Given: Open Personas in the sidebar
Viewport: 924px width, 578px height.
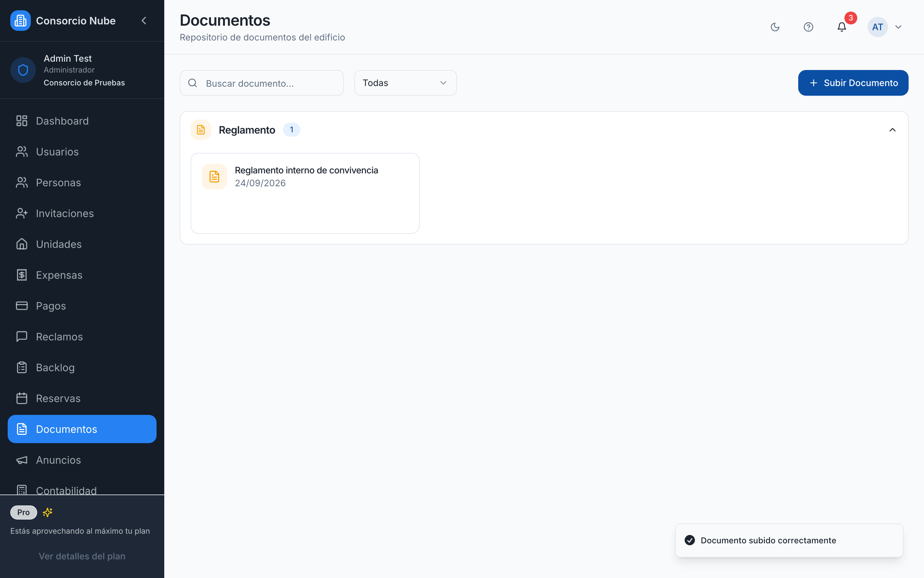Looking at the screenshot, I should tap(82, 182).
